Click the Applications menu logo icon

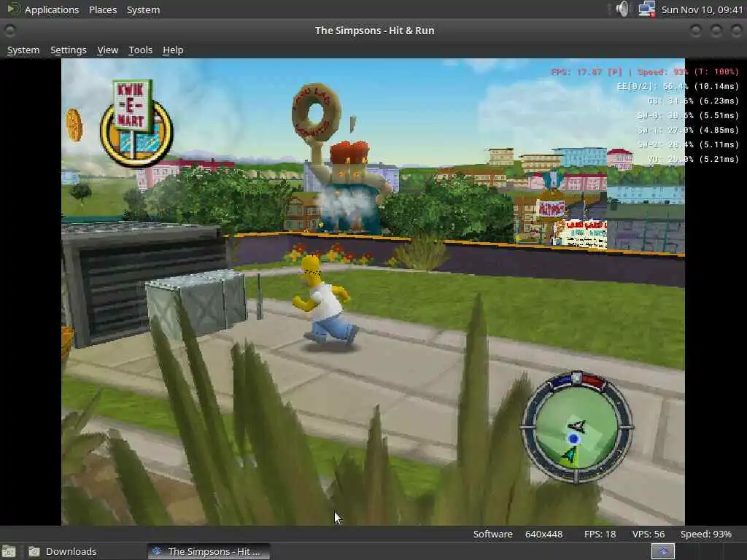13,9
